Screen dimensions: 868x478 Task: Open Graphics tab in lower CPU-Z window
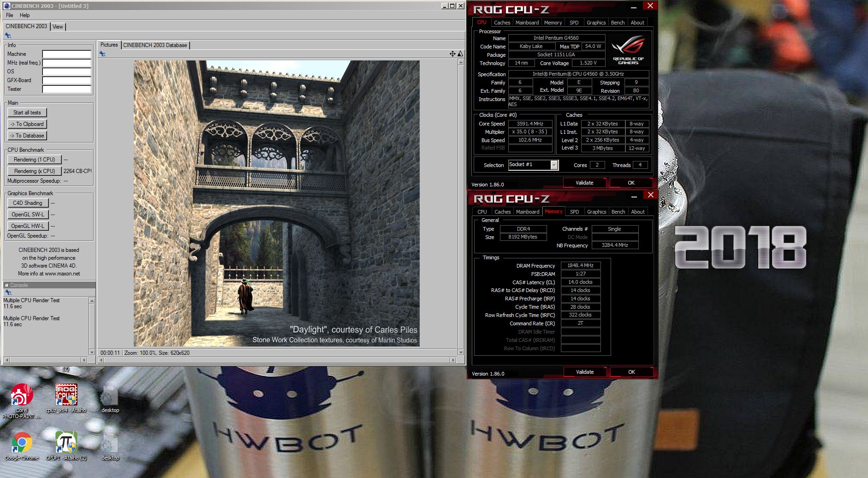[596, 212]
